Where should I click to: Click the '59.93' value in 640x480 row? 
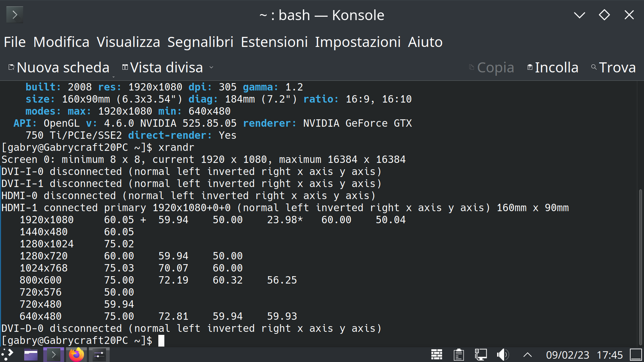[x=282, y=316]
